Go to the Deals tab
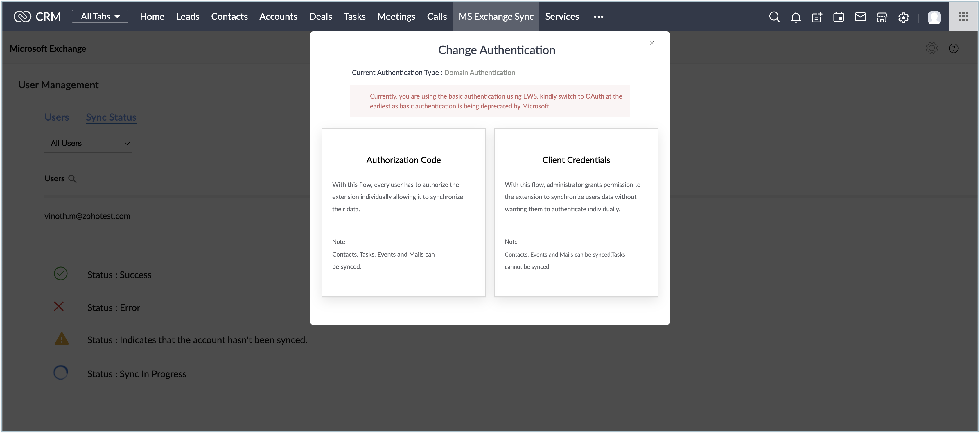The width and height of the screenshot is (980, 433). [x=320, y=16]
